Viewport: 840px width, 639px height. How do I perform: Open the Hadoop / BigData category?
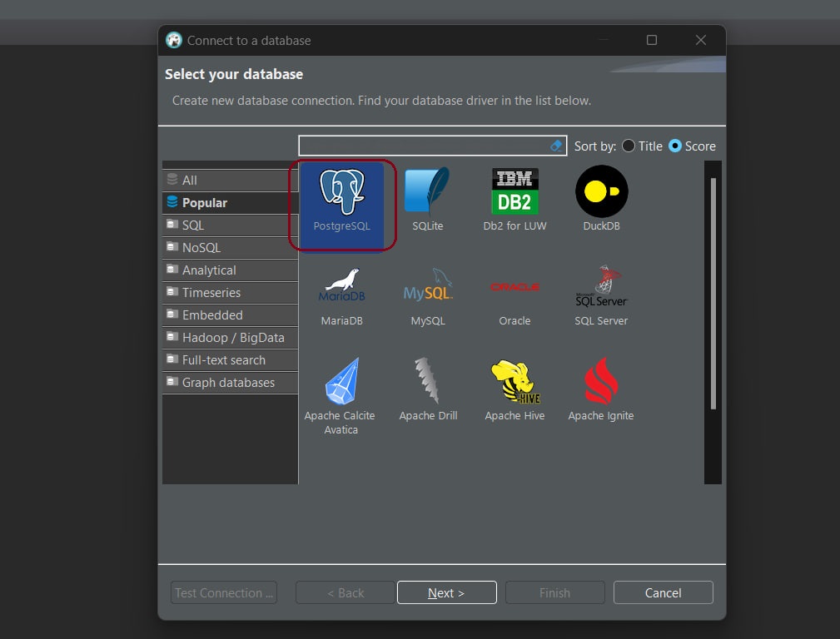point(231,338)
